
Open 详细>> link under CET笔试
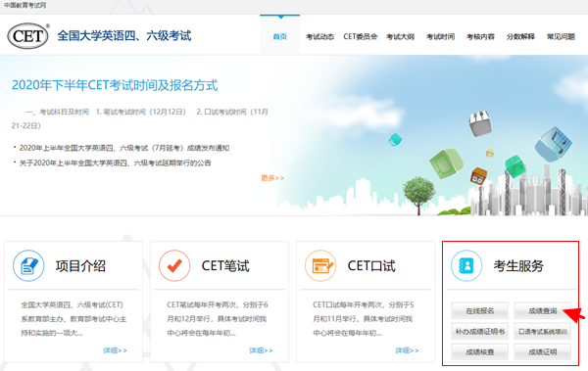261,350
